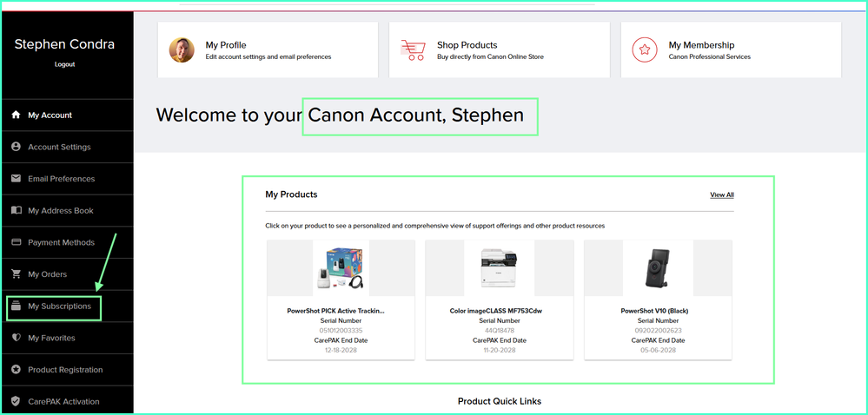Click the Product Quick Links heading
The height and width of the screenshot is (415, 868).
point(500,400)
